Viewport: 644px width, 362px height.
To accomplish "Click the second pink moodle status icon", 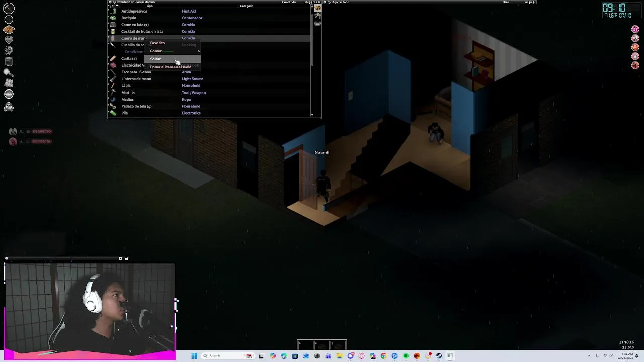I will 635,38.
